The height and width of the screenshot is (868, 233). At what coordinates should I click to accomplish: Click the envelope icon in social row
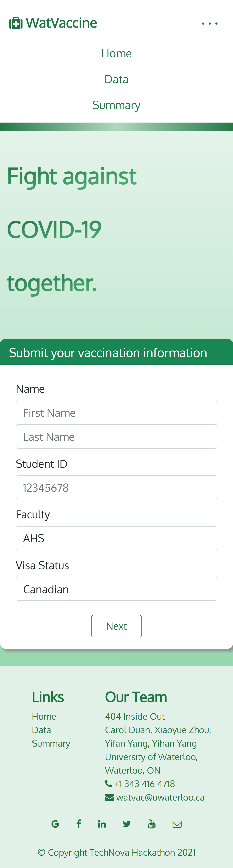177,824
